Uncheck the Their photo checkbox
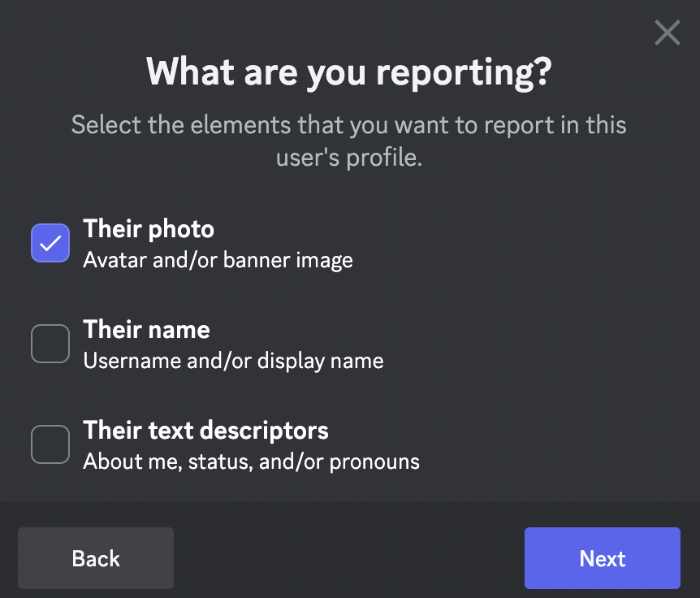This screenshot has height=598, width=700. 50,243
